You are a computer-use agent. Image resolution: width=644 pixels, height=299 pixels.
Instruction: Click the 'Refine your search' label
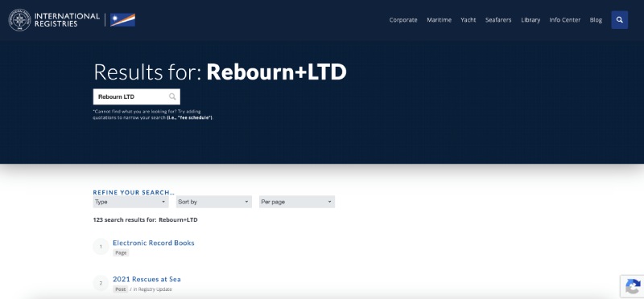pos(134,192)
